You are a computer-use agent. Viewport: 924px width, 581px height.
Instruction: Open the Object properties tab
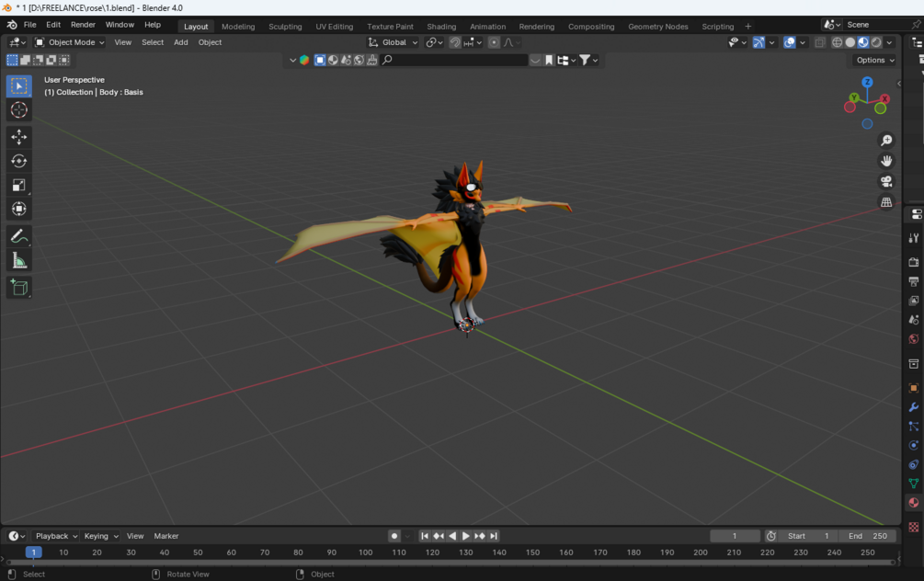[914, 388]
